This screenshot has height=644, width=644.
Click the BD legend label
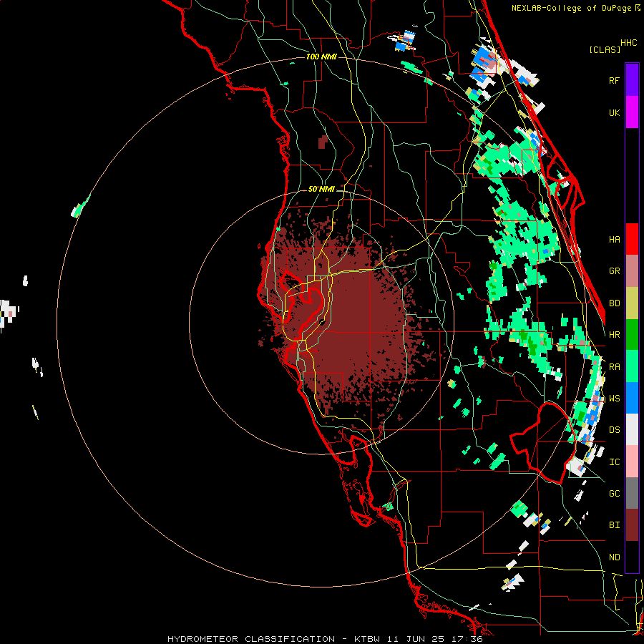click(x=614, y=303)
